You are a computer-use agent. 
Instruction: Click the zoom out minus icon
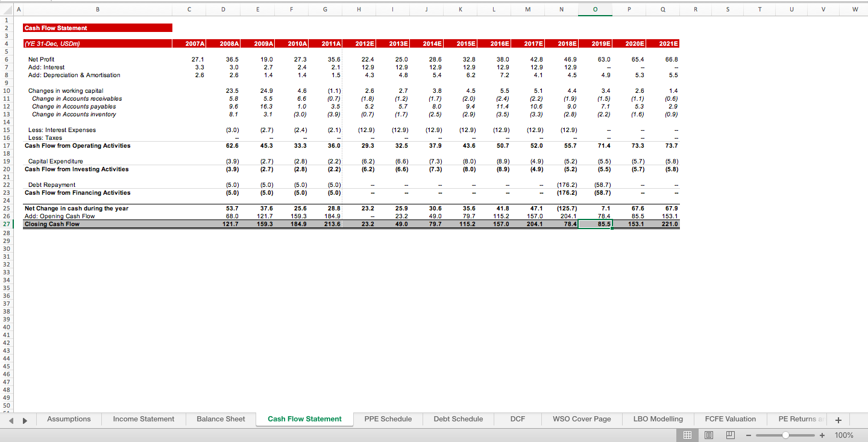click(x=748, y=435)
